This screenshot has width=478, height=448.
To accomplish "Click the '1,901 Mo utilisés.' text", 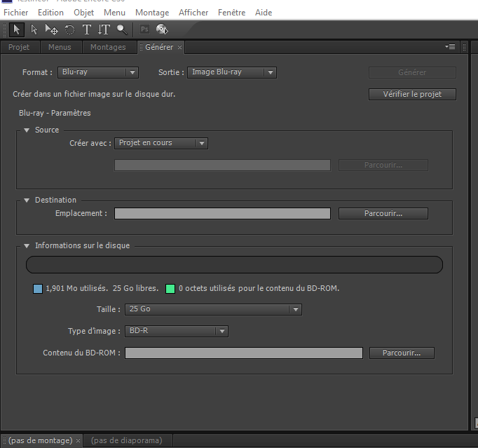I will point(77,289).
